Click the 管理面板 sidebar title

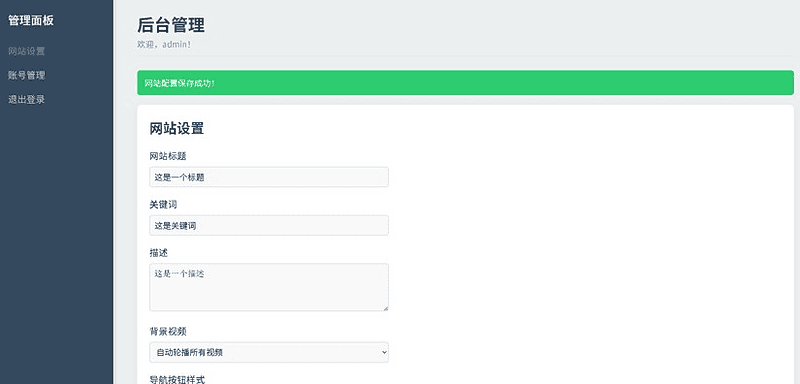[31, 21]
